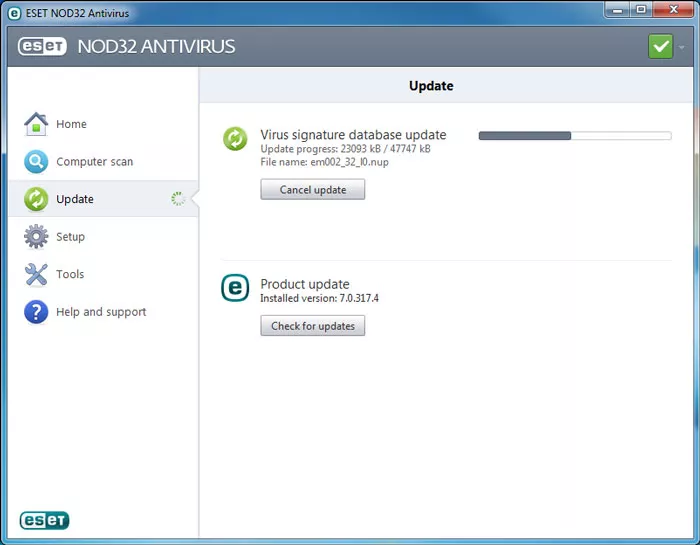Click the virus signature update refresh icon
Image resolution: width=700 pixels, height=545 pixels.
235,138
